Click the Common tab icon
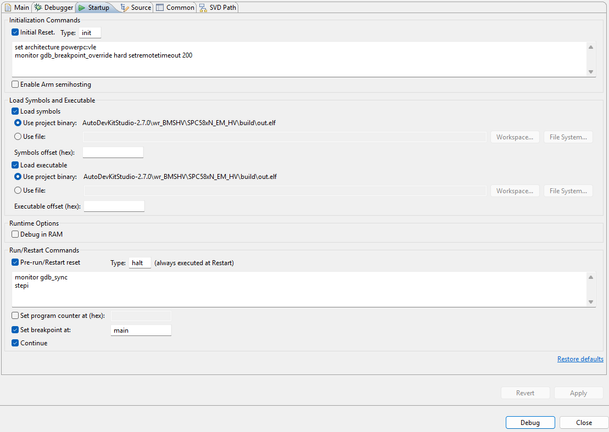609x432 pixels. click(x=160, y=7)
